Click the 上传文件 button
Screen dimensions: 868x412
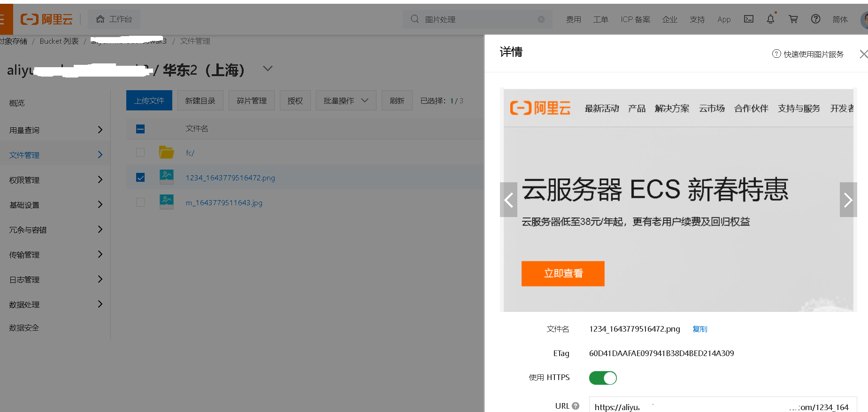[x=149, y=101]
